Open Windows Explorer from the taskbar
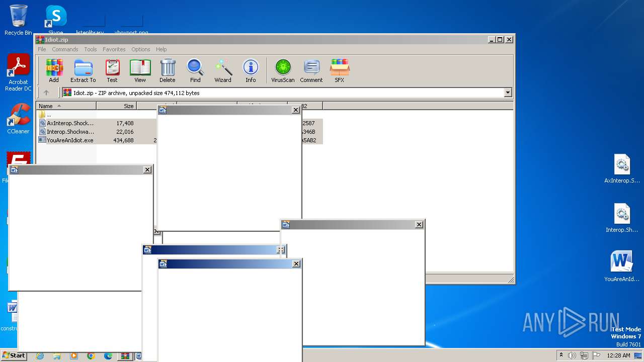644x362 pixels. (57, 355)
